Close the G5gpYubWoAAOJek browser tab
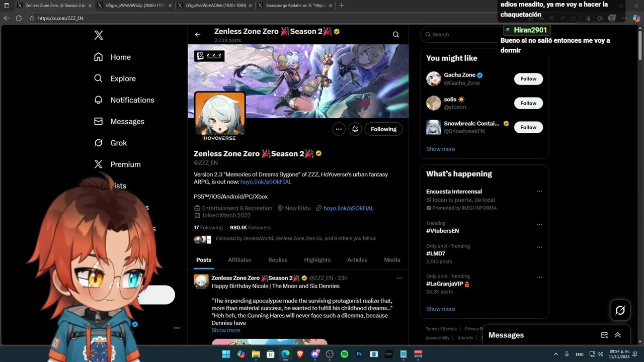This screenshot has width=644, height=362. (x=250, y=6)
